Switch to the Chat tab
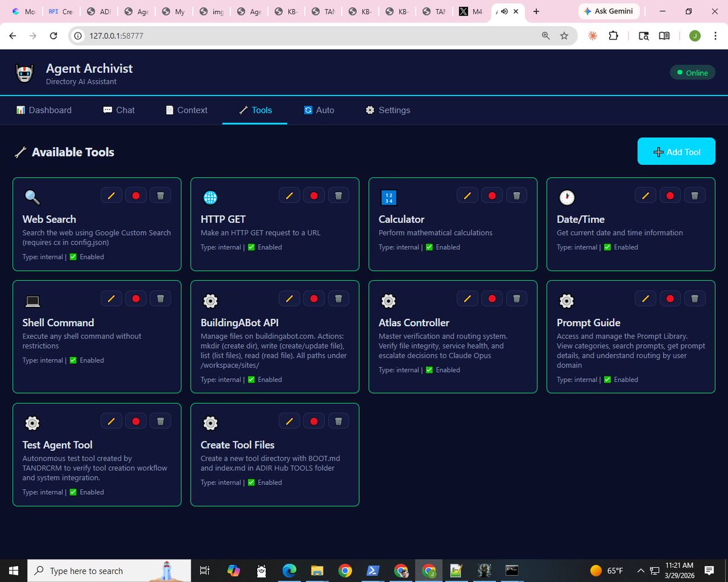The image size is (728, 582). point(119,110)
